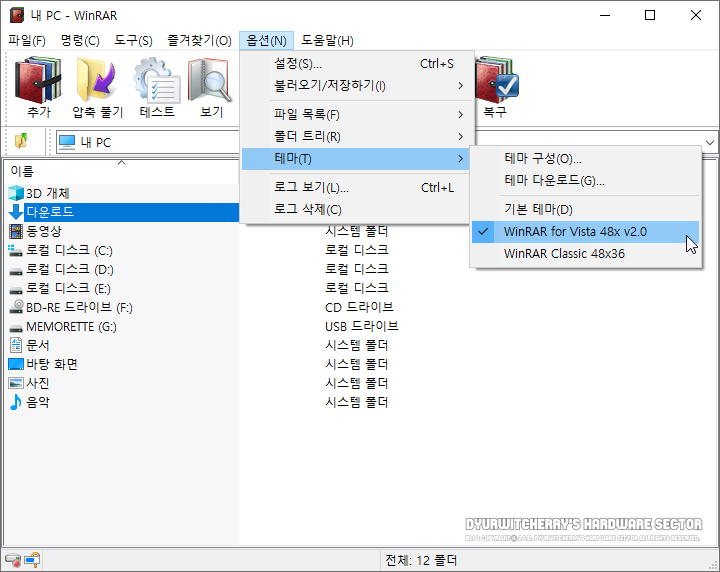
Task: Select the MEMORETTE (G:) row name
Action: [x=71, y=326]
